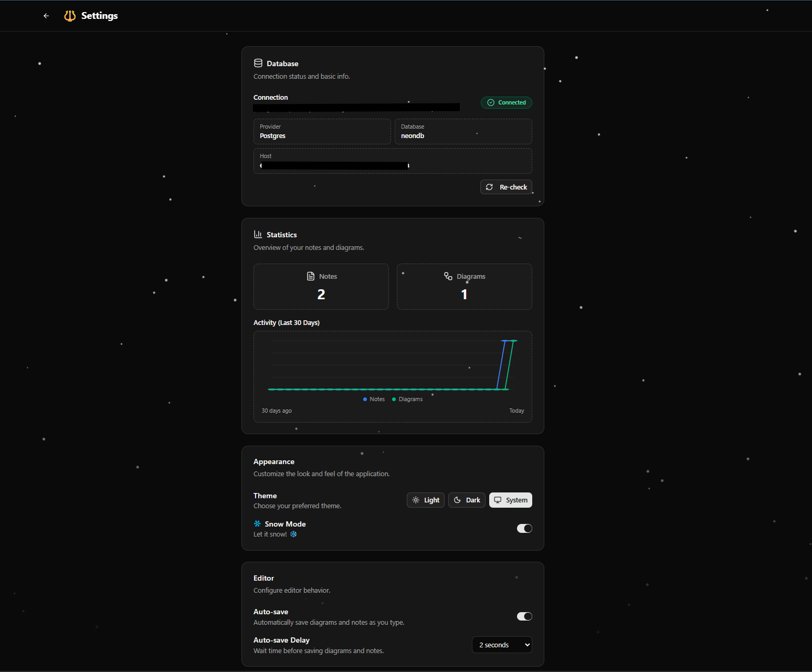The image size is (812, 672).
Task: Click the Provider Postgres field
Action: [x=322, y=131]
